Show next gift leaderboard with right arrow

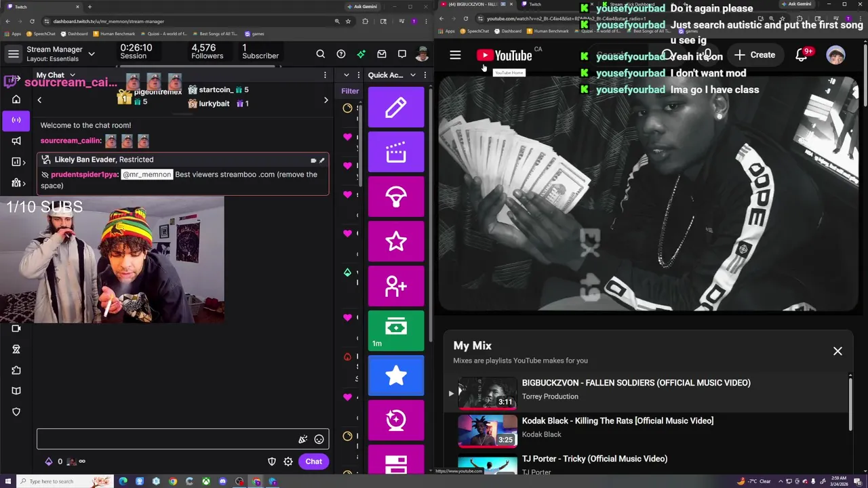326,100
